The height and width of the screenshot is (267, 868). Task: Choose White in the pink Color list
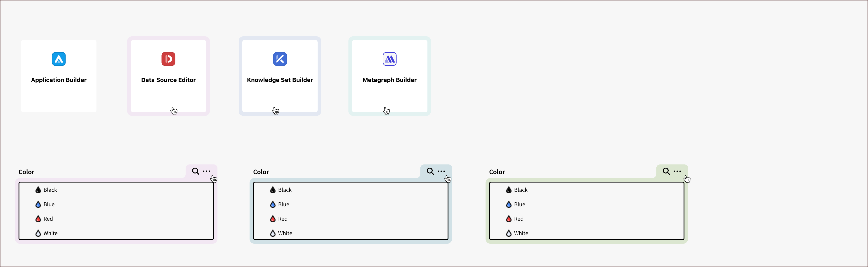(50, 233)
